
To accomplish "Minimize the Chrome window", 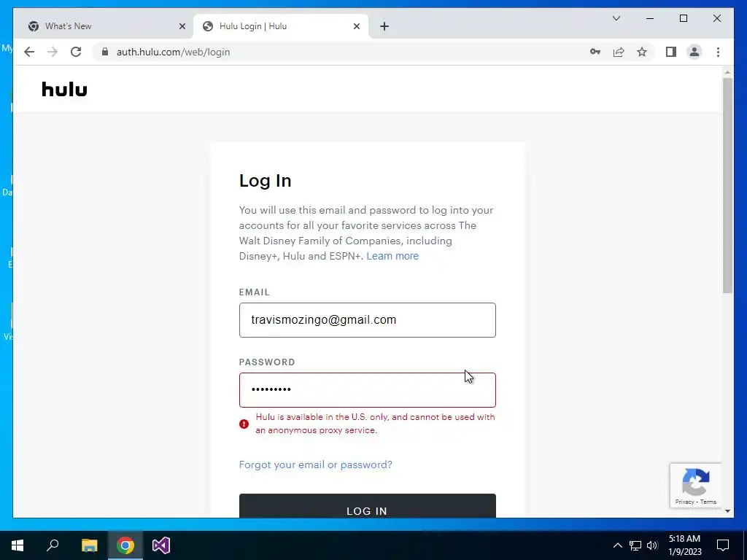I will (x=650, y=18).
